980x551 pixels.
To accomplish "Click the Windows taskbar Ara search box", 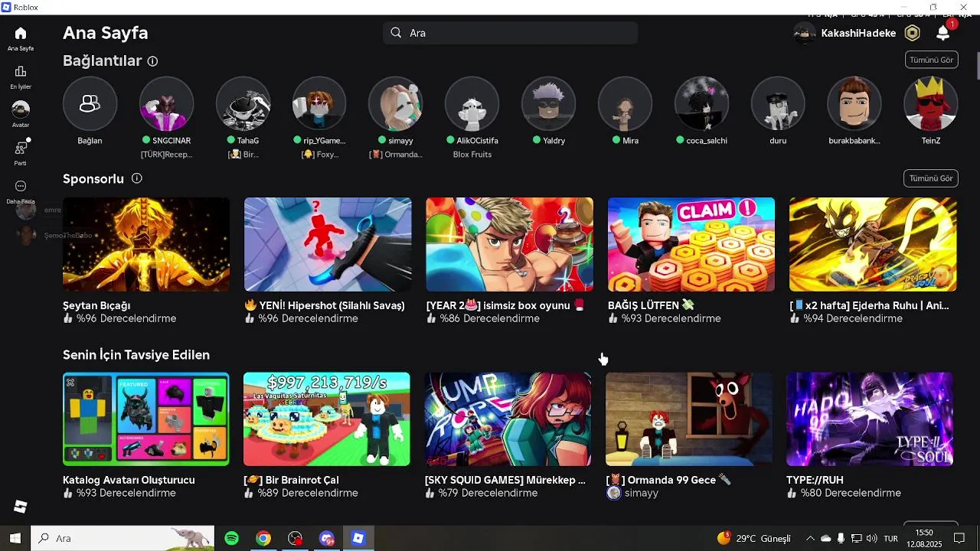I will [122, 538].
